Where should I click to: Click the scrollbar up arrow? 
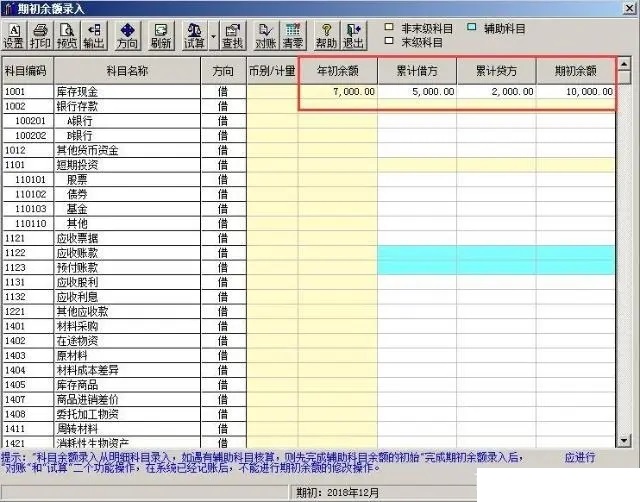click(624, 64)
